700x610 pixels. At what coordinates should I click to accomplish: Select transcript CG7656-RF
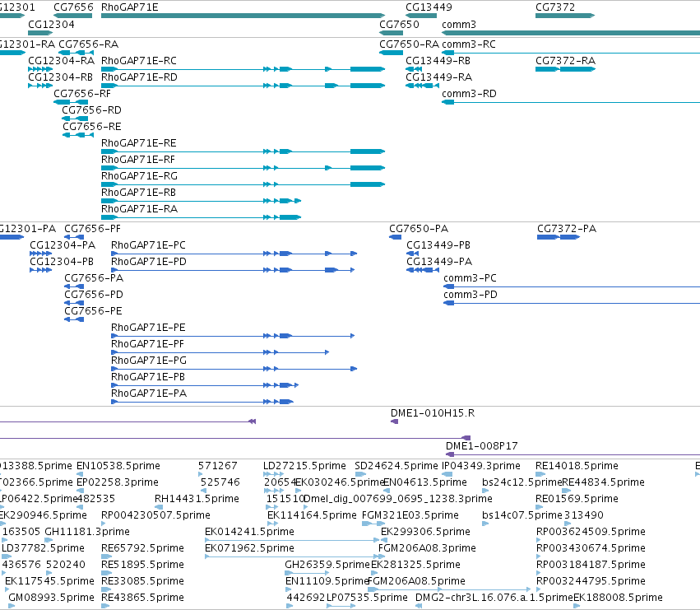[x=71, y=102]
